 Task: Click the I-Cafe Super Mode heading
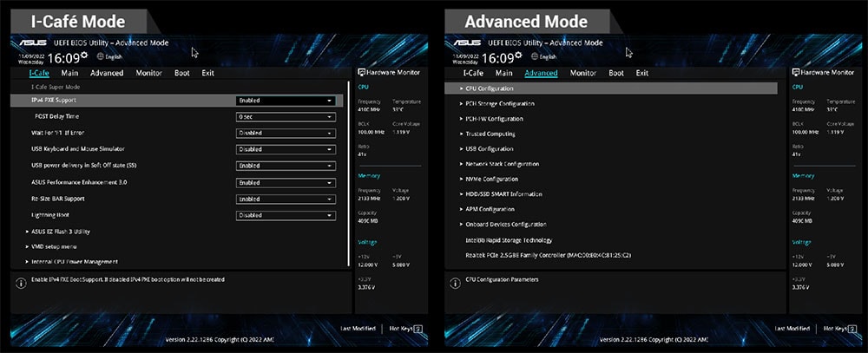[56, 88]
